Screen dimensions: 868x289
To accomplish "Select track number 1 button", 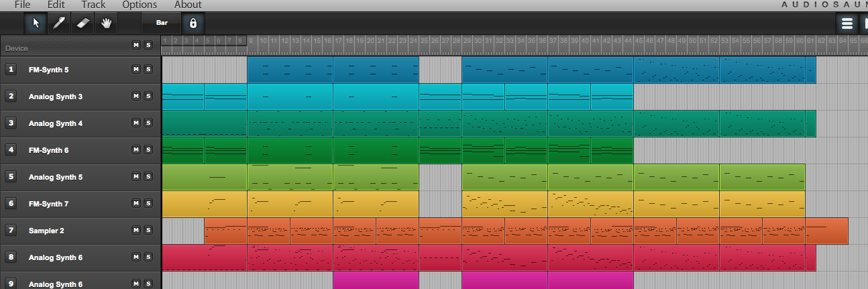I will pyautogui.click(x=11, y=69).
